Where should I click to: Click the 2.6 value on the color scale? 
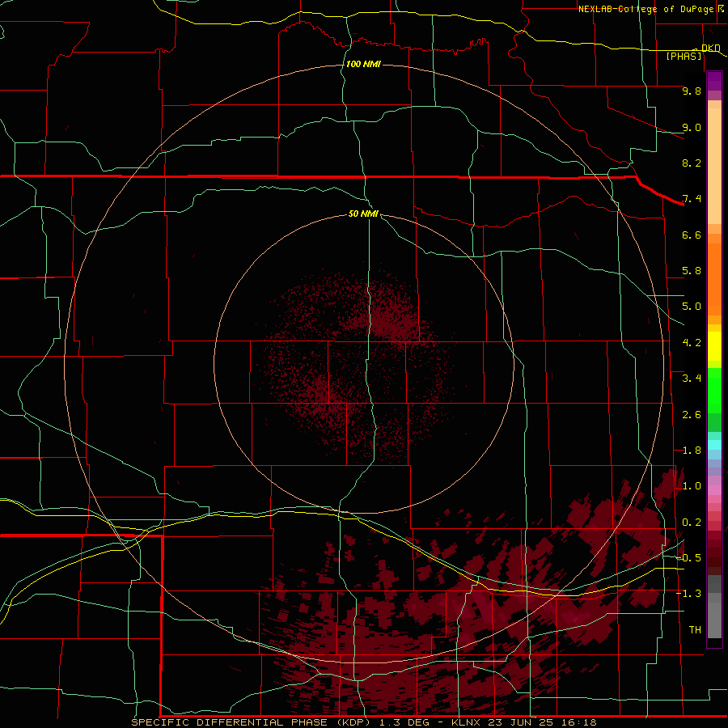point(692,415)
